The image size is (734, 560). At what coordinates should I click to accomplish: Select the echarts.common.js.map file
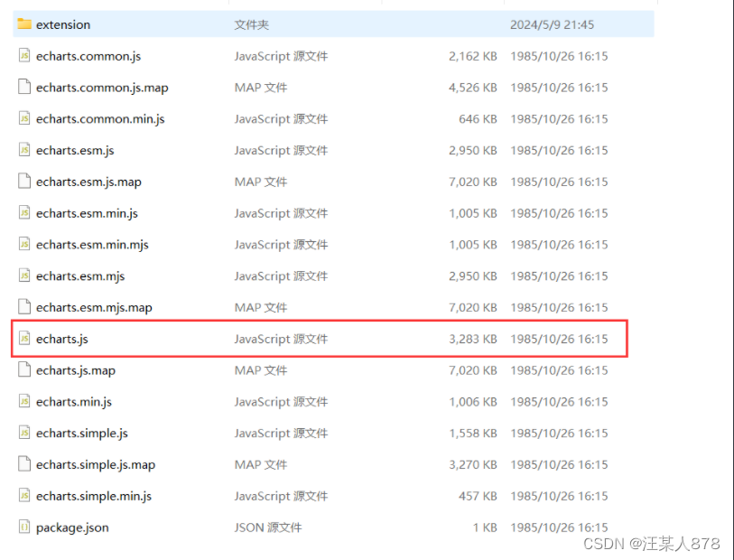coord(92,88)
